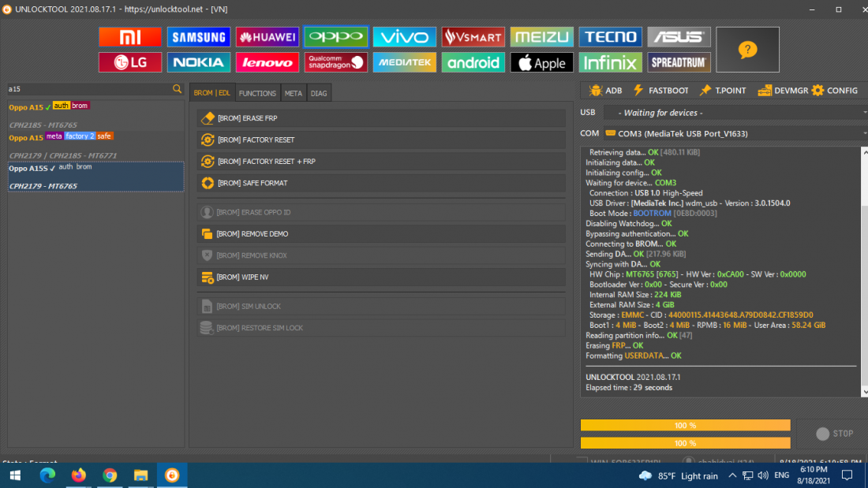The image size is (868, 488).
Task: Start [BROM] SAFE FORMAT
Action: tap(381, 183)
